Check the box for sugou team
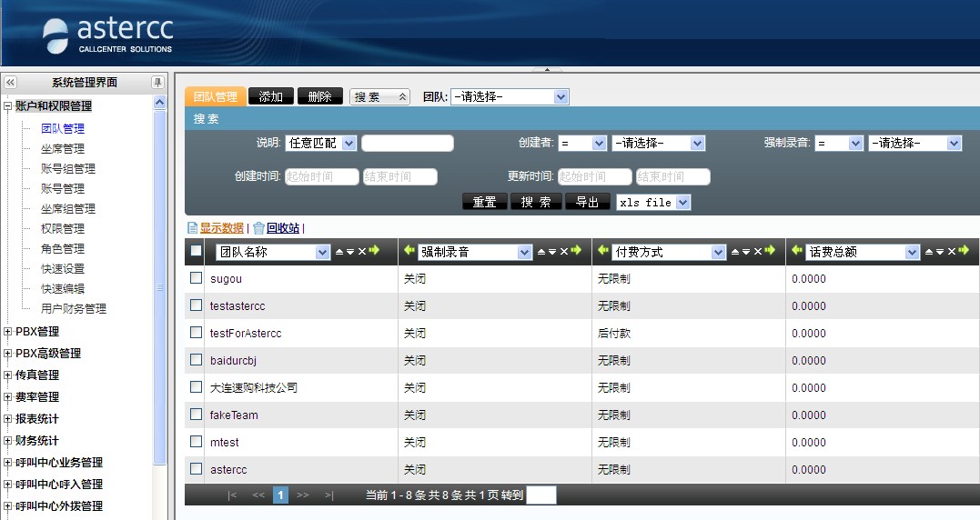Screen dimensions: 980x520 click(x=196, y=278)
